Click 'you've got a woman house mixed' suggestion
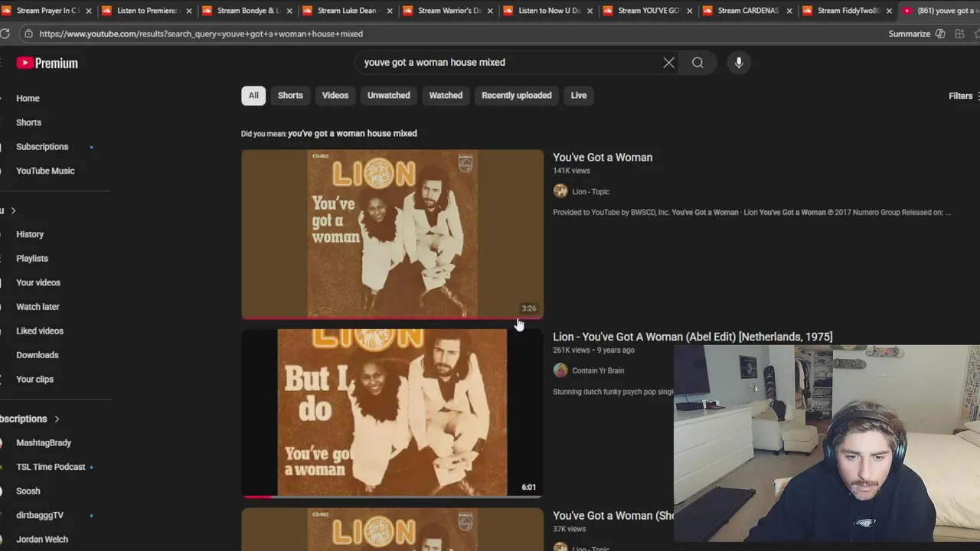This screenshot has height=551, width=980. [x=352, y=133]
